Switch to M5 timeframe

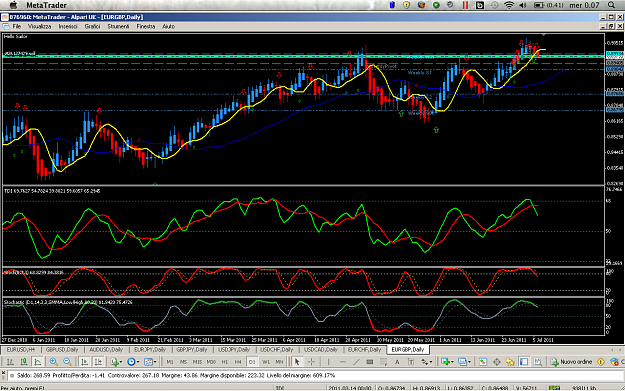(x=183, y=362)
